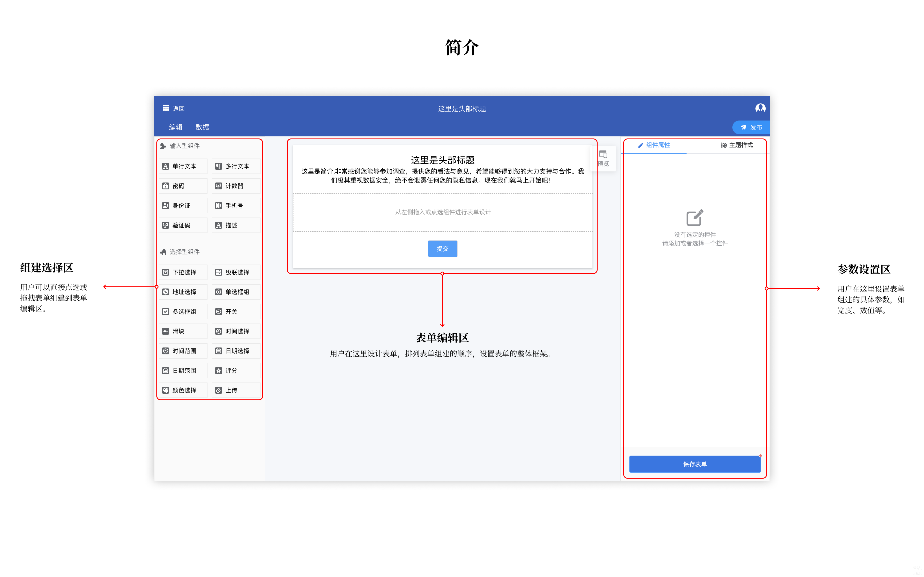Viewport: 924px width, 577px height.
Task: Click the 发布 publish button
Action: click(751, 127)
